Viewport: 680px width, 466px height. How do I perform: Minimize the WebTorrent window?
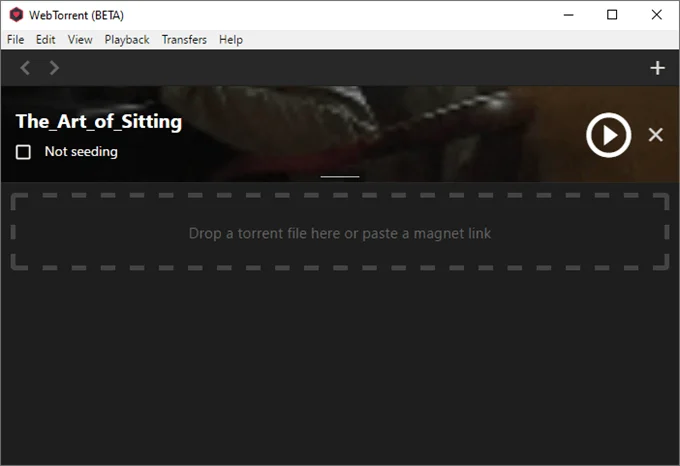(x=569, y=15)
